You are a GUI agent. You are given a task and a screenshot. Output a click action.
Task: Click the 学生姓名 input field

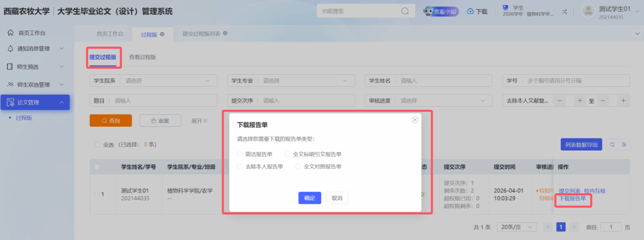click(444, 81)
